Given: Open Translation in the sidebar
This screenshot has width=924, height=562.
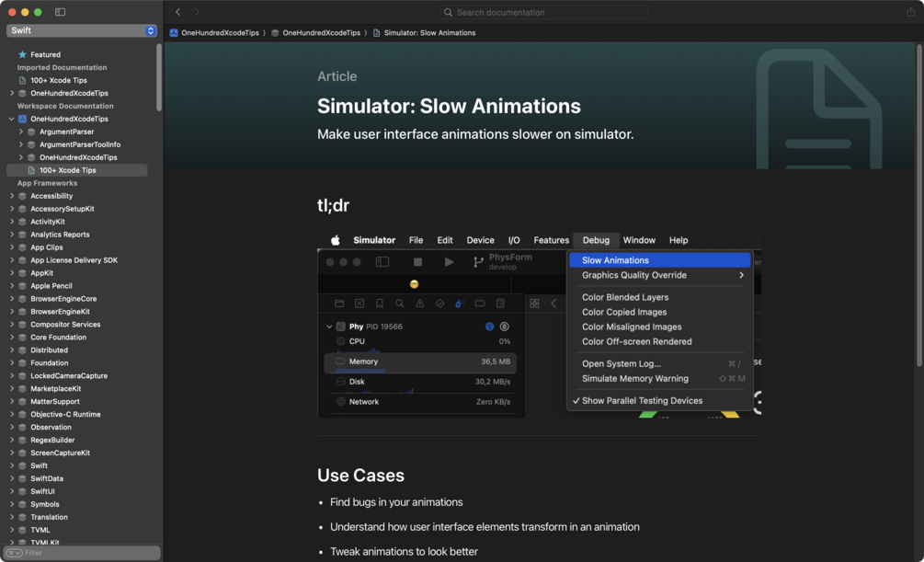Looking at the screenshot, I should click(49, 517).
